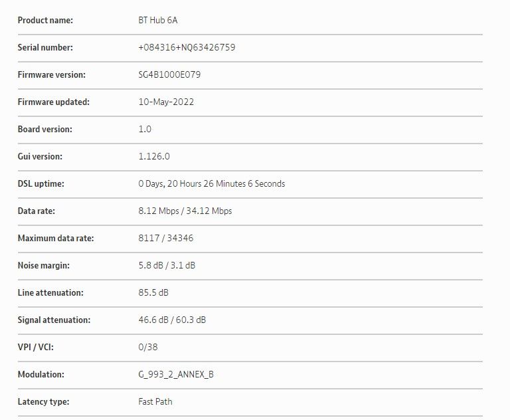Click the "DSL uptime:" label
The height and width of the screenshot is (420, 510).
[41, 184]
